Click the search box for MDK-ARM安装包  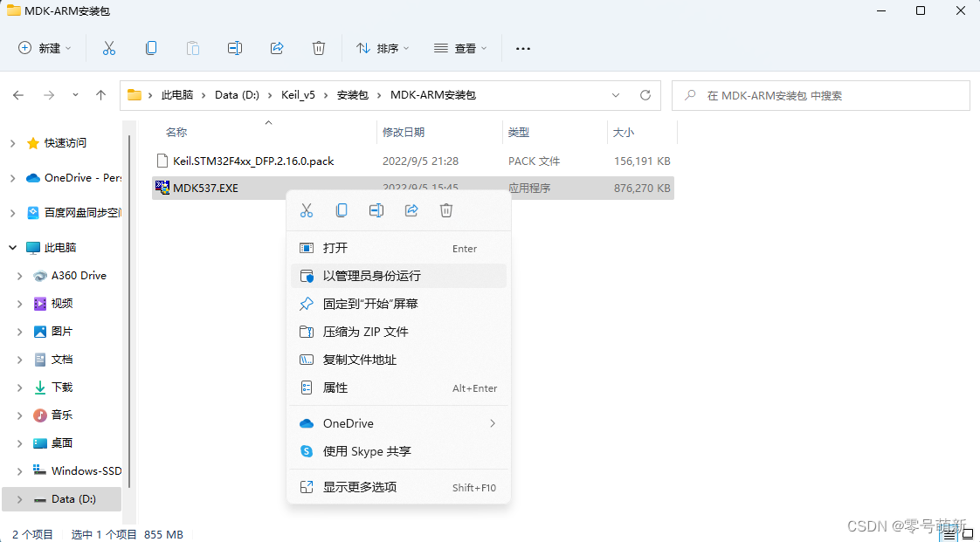tap(821, 95)
